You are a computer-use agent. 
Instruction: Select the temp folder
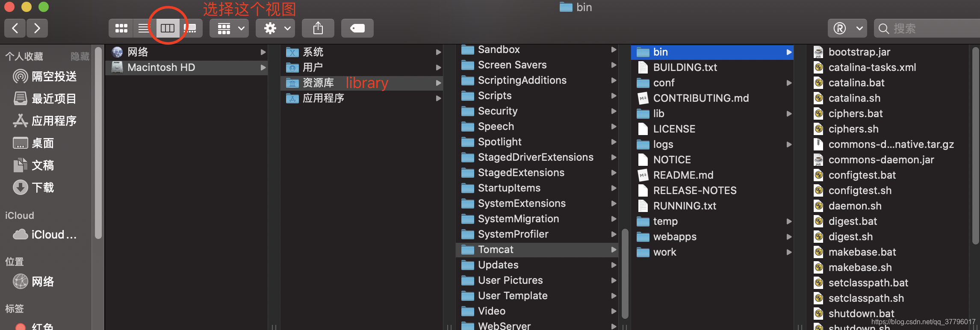point(712,221)
